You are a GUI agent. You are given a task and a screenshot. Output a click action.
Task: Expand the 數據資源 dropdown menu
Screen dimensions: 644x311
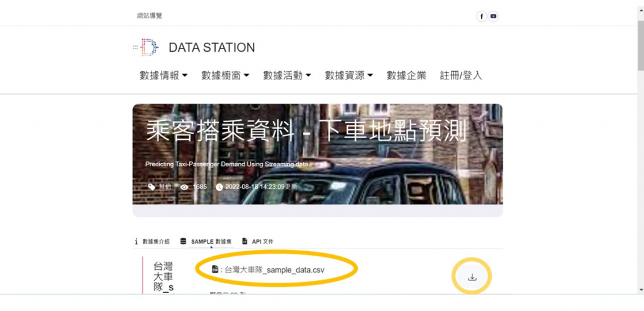pyautogui.click(x=348, y=76)
